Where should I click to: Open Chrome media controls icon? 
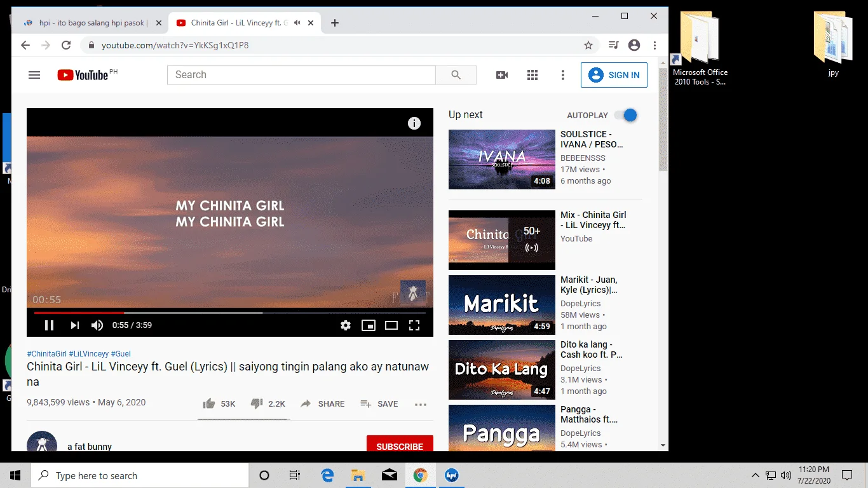[x=613, y=45]
